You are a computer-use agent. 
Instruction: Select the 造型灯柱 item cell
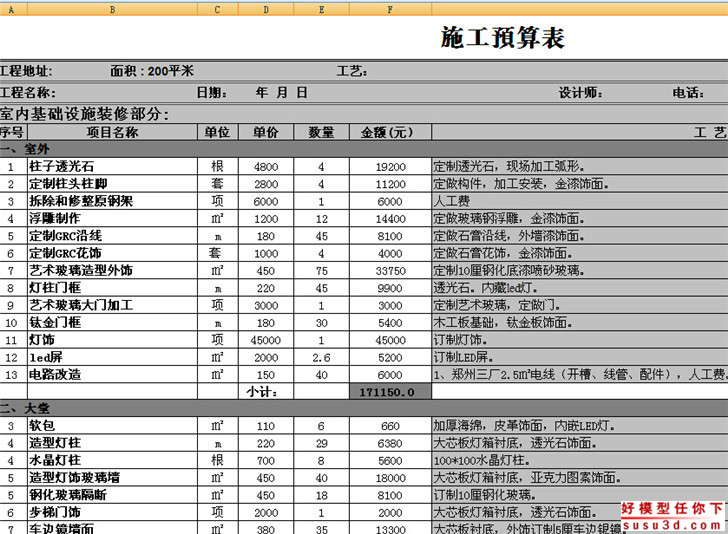point(112,443)
